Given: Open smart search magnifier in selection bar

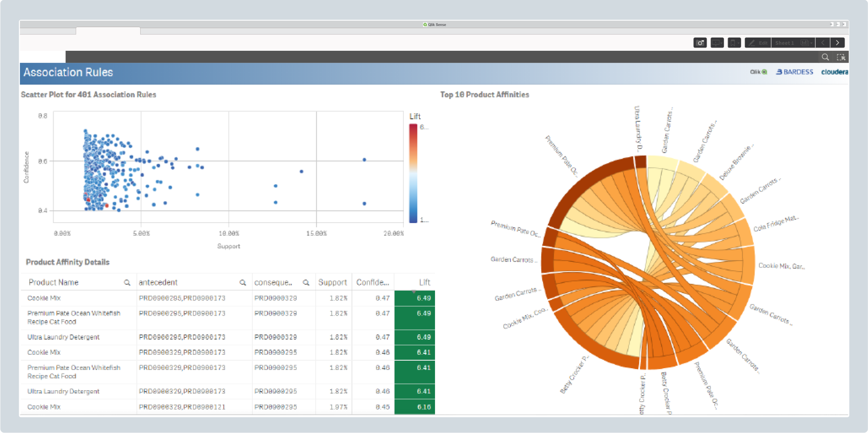Looking at the screenshot, I should tap(825, 57).
